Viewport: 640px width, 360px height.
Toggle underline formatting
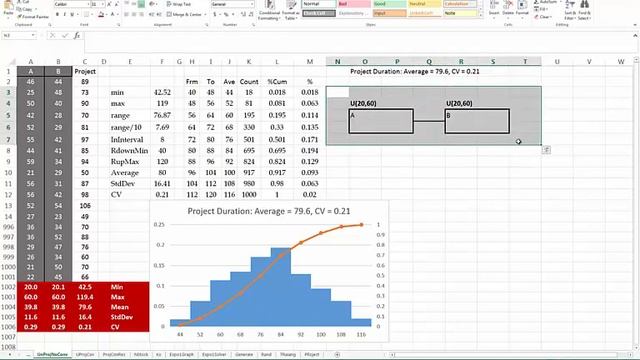(72, 15)
